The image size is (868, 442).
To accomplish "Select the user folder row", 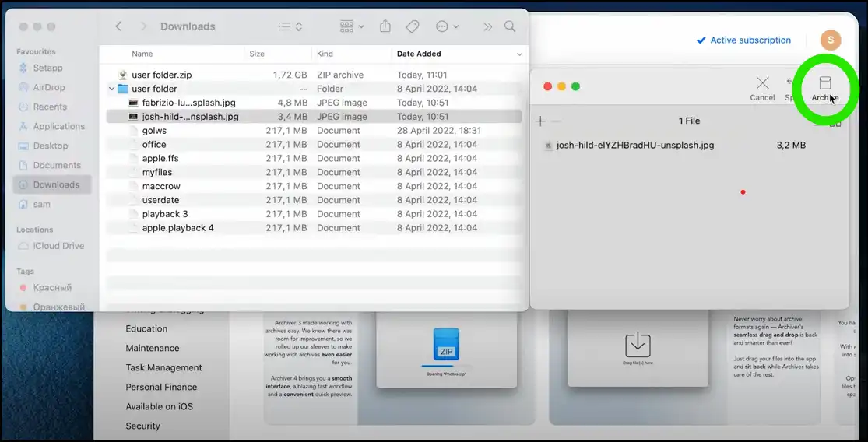I will coord(314,89).
